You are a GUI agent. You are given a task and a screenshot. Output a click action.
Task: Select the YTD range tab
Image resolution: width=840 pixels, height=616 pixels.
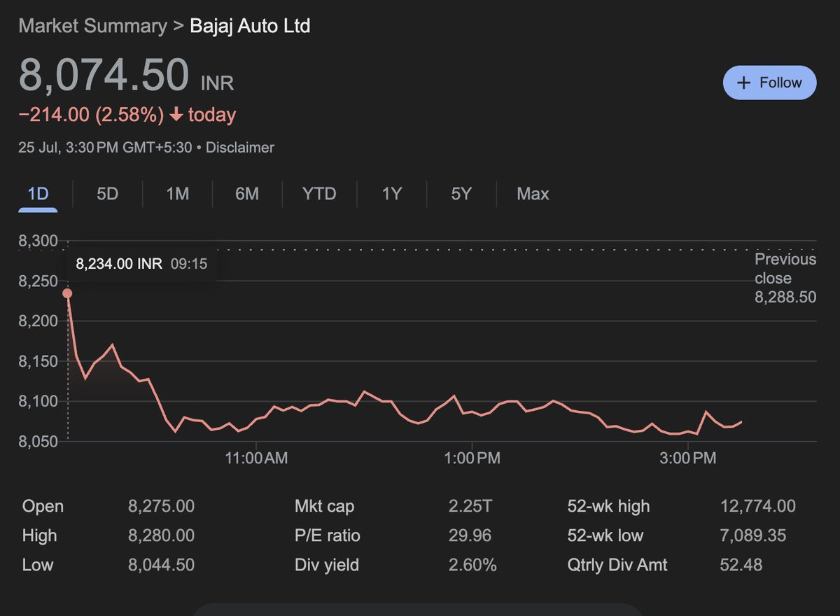tap(319, 194)
